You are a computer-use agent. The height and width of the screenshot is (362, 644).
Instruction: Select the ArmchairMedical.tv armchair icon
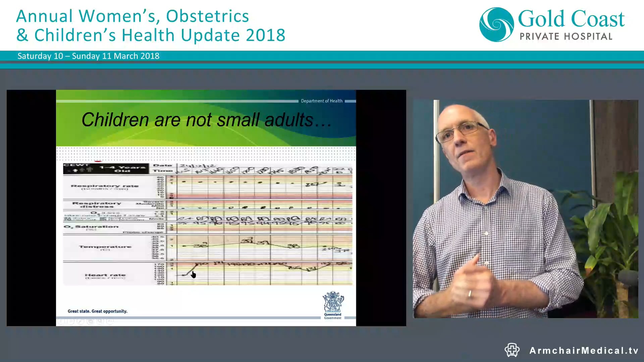click(512, 350)
